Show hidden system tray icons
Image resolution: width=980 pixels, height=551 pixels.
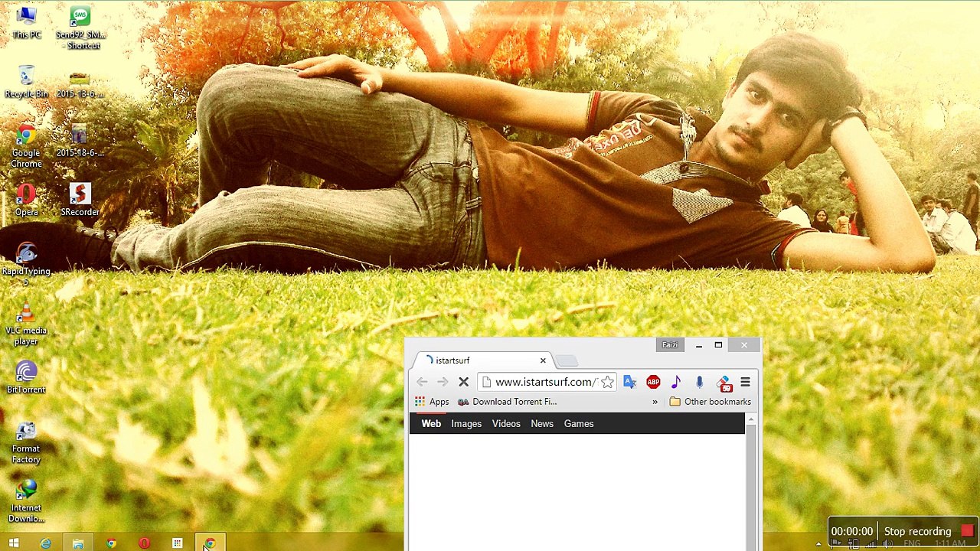pos(818,544)
